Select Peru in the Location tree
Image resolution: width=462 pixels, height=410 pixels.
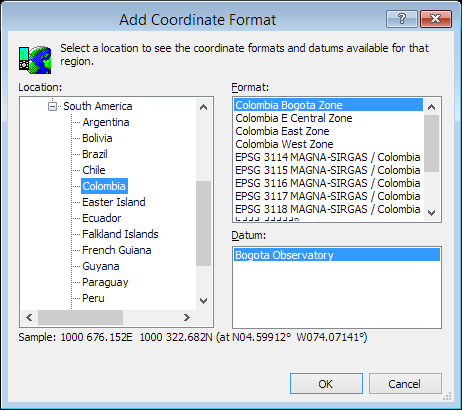pos(93,298)
